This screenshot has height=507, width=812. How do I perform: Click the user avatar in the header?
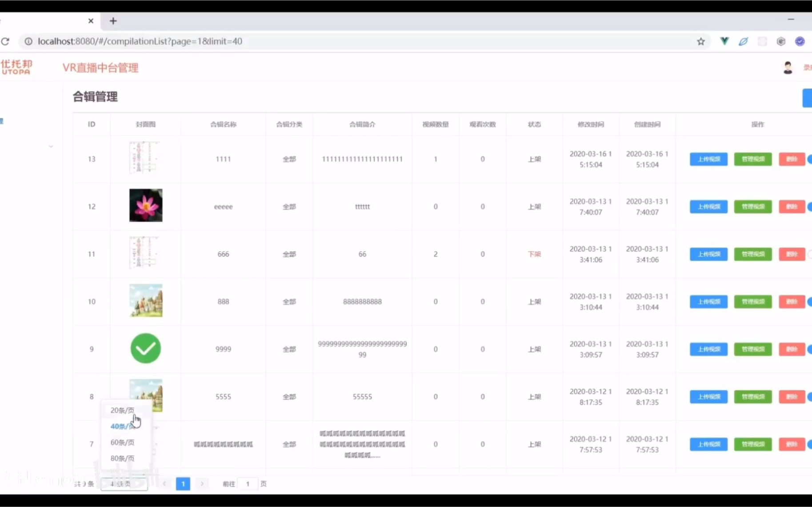[788, 68]
